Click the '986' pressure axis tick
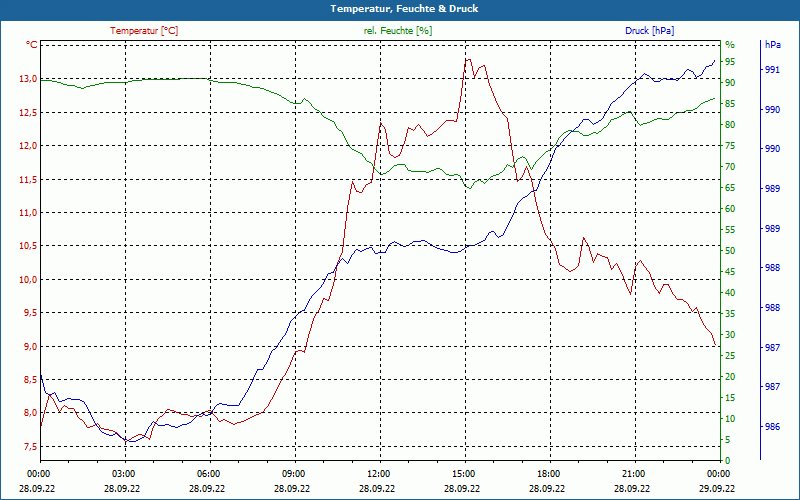 tap(772, 427)
